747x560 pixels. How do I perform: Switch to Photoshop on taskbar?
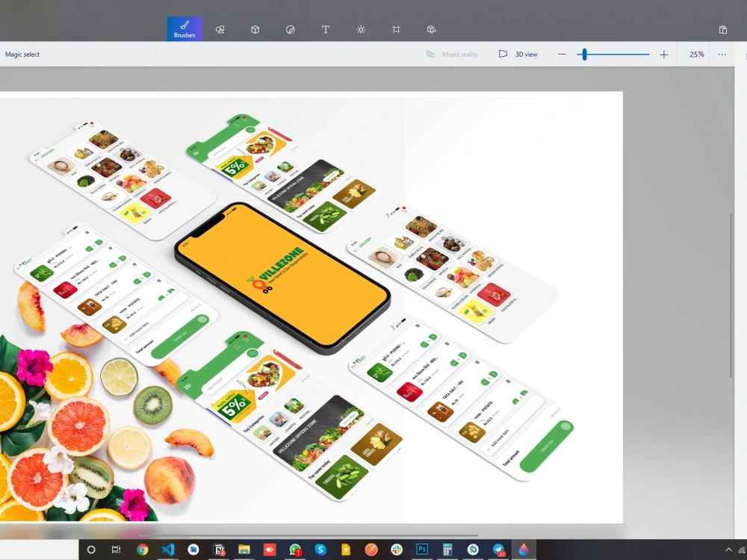click(x=422, y=550)
